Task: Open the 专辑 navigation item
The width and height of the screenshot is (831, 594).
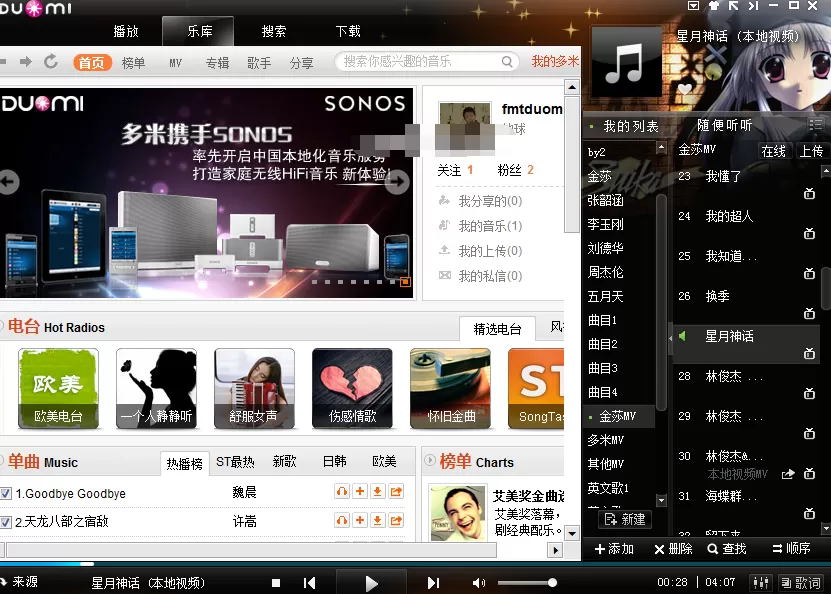Action: [x=217, y=63]
